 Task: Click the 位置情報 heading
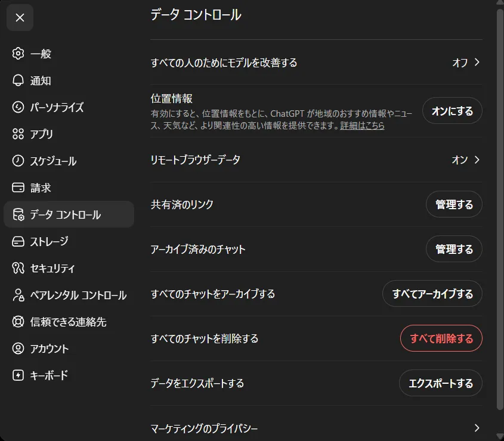pos(172,98)
